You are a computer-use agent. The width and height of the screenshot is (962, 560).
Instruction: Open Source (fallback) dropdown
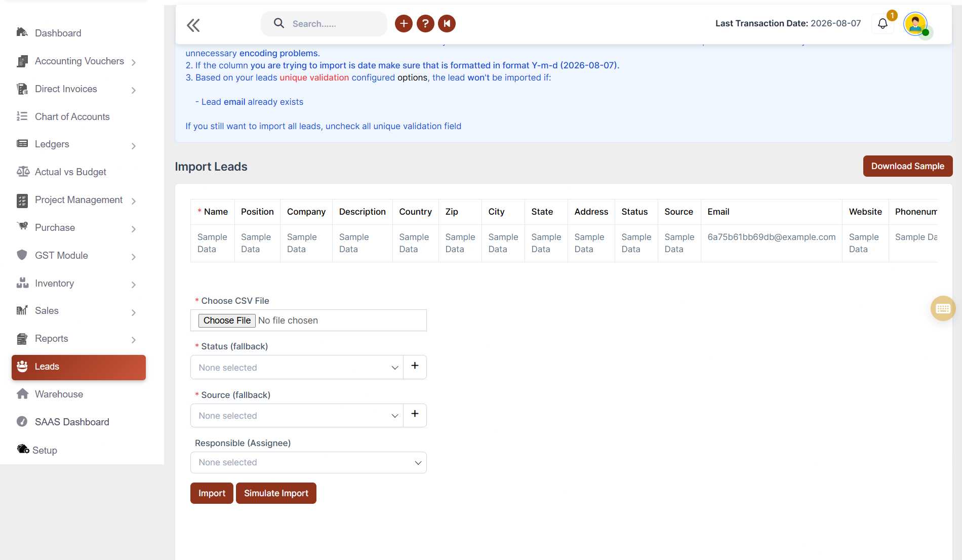297,415
